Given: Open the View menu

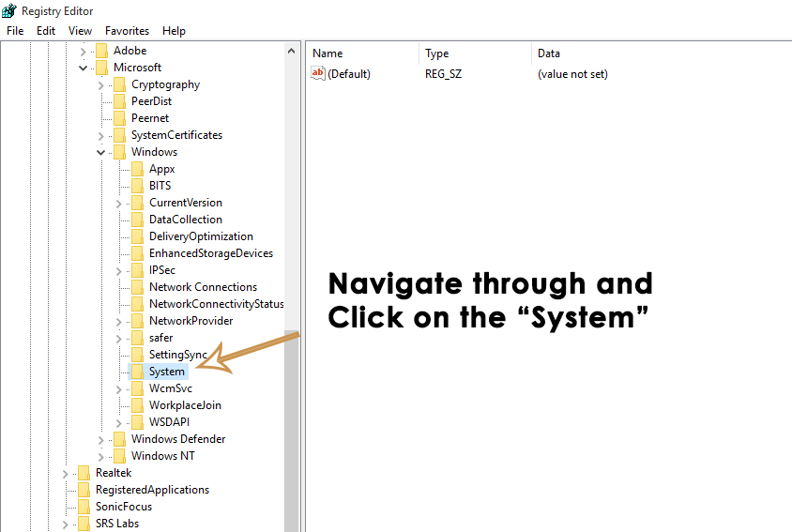Looking at the screenshot, I should point(81,31).
